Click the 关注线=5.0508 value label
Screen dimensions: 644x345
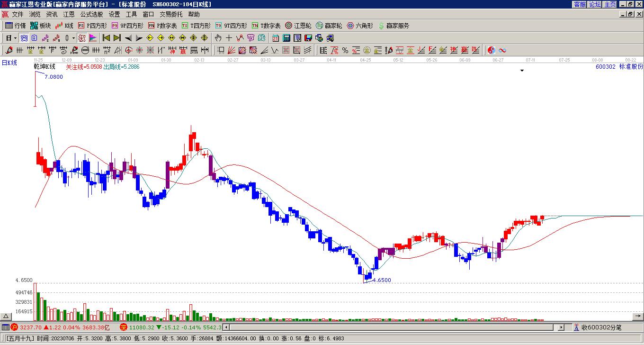84,67
